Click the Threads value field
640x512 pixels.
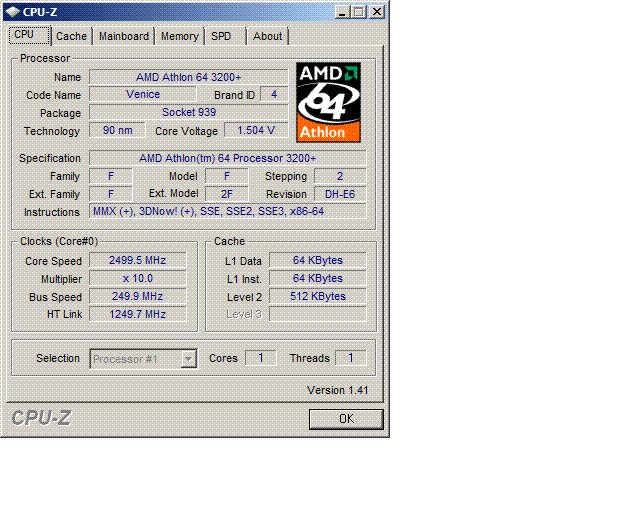350,358
